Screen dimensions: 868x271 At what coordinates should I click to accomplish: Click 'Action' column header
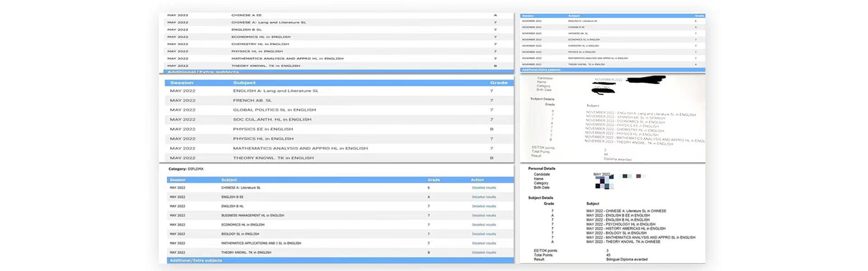(477, 180)
